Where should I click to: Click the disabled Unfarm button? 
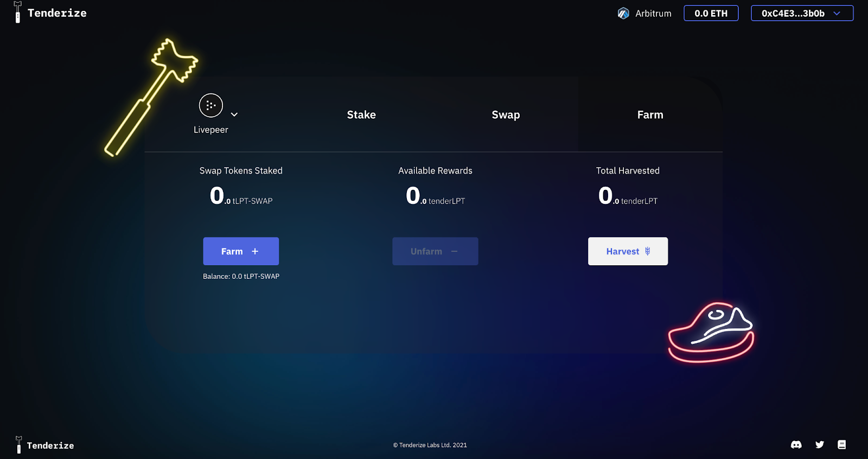tap(435, 251)
